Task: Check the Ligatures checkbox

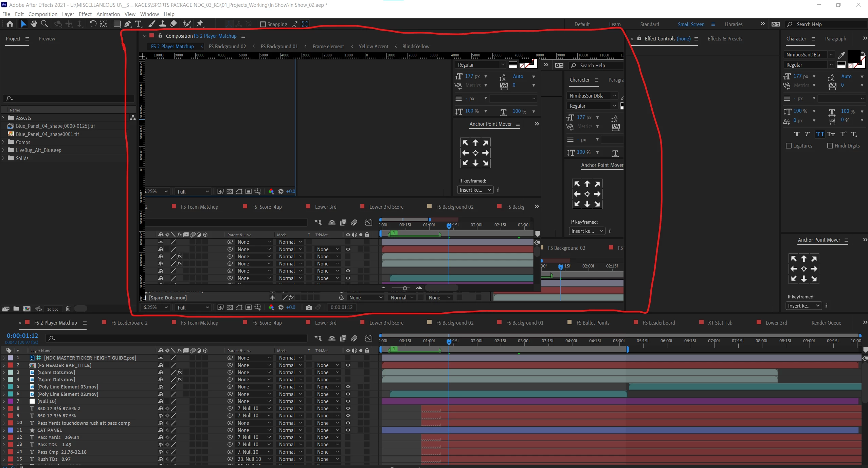Action: coord(789,146)
